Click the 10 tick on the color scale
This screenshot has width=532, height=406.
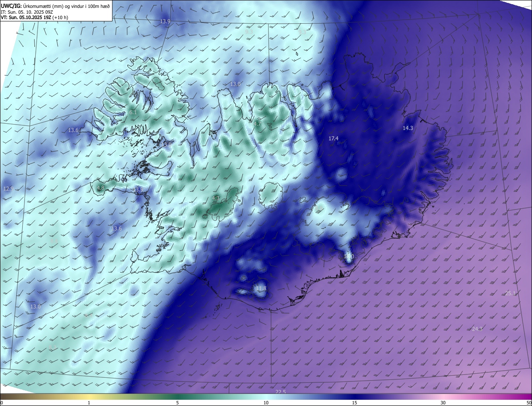coord(266,403)
